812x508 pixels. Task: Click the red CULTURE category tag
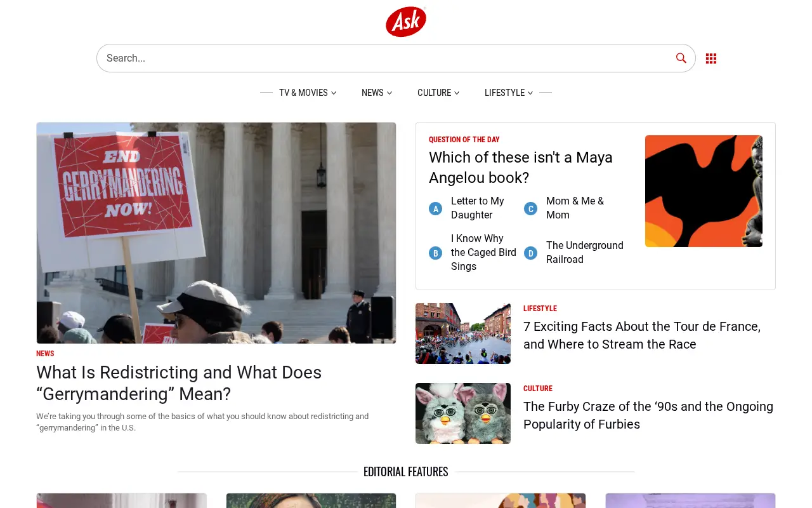tap(538, 389)
